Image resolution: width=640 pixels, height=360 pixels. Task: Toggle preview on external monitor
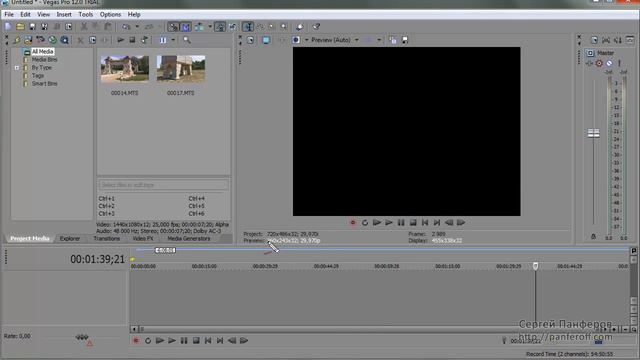click(266, 40)
